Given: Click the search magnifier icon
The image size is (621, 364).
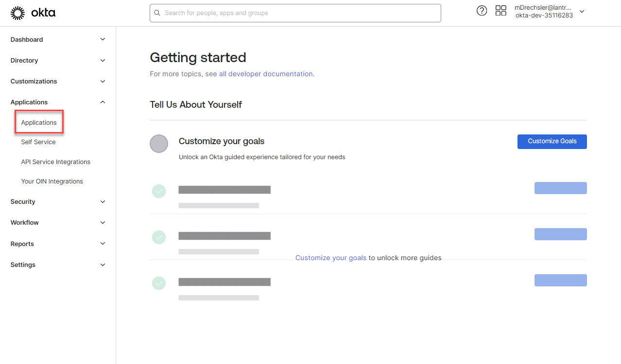Looking at the screenshot, I should click(x=157, y=13).
